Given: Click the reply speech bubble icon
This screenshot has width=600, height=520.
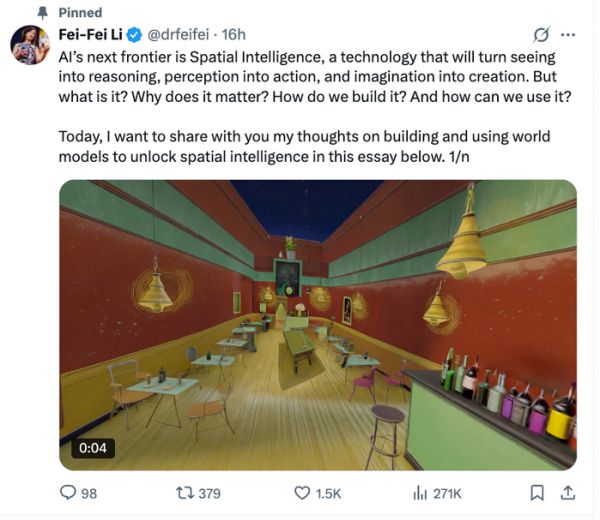Looking at the screenshot, I should coord(68,492).
